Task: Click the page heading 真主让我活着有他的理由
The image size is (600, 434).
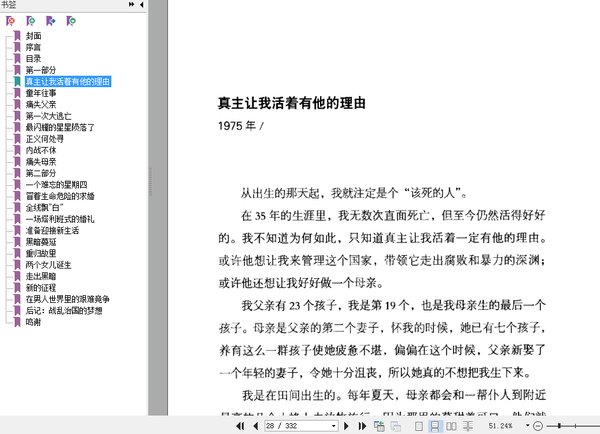Action: [292, 103]
